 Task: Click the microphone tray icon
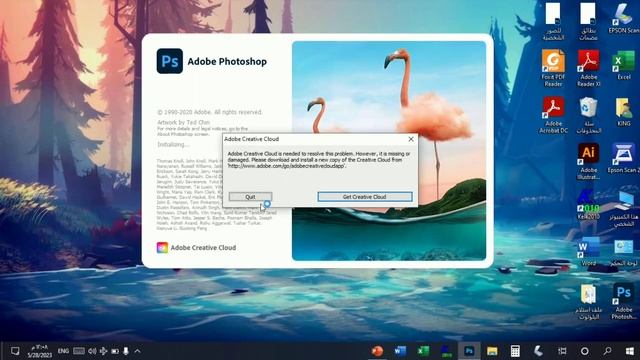coord(126,351)
